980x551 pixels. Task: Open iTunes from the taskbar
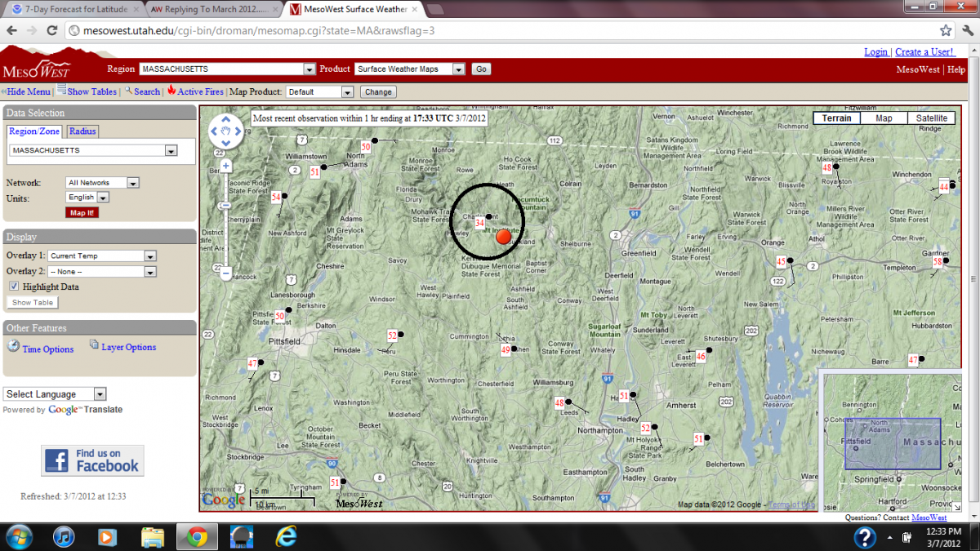(63, 536)
